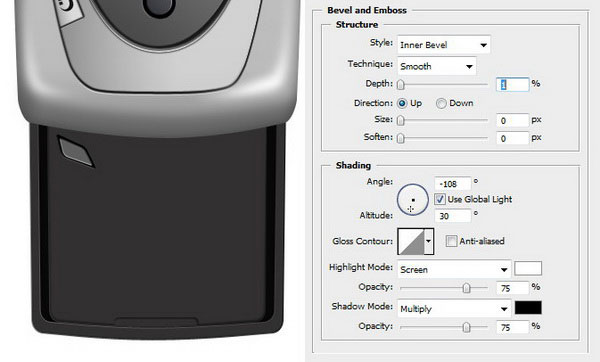Click the Highlight Opacity slider handle
The height and width of the screenshot is (362, 600).
[x=466, y=288]
